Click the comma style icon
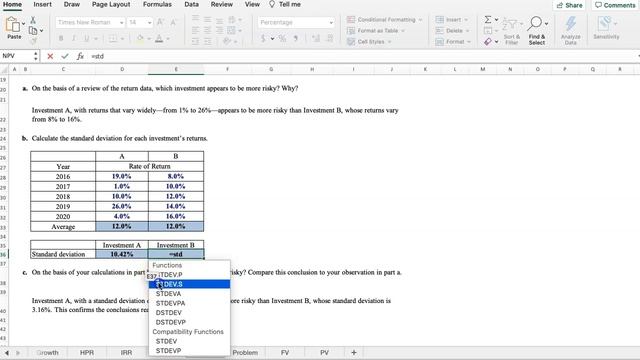Viewport: 640px width, 360px height. [296, 38]
